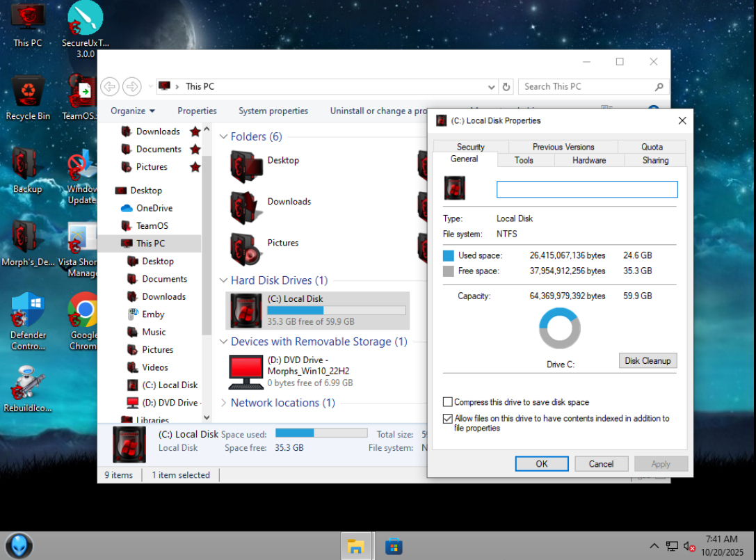
Task: Collapse the Hard Disk Drives (1) group
Action: [223, 280]
